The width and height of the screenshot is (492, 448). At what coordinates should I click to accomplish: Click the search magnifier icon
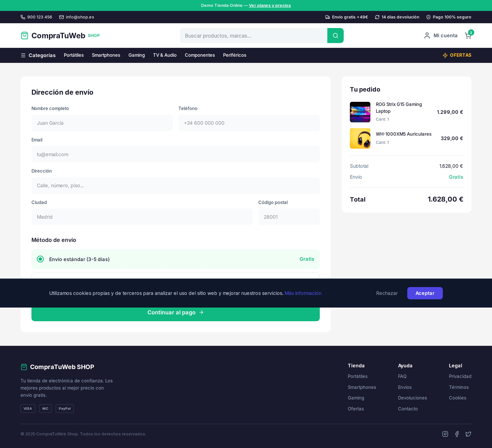pos(335,35)
